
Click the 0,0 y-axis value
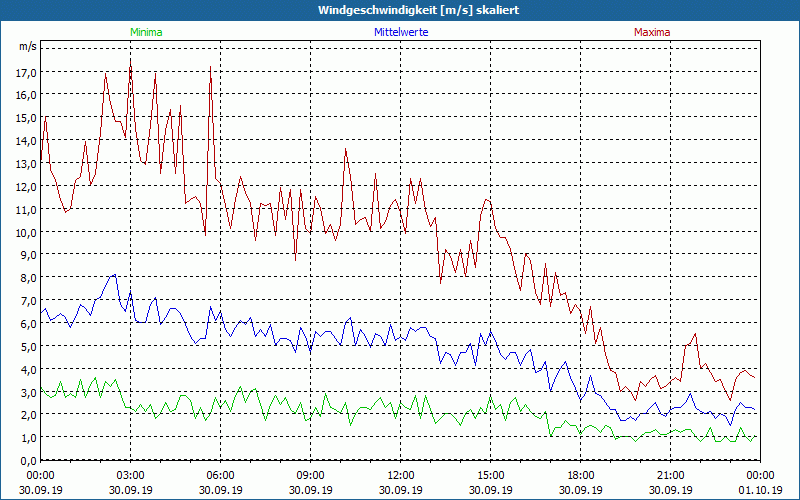tap(29, 461)
